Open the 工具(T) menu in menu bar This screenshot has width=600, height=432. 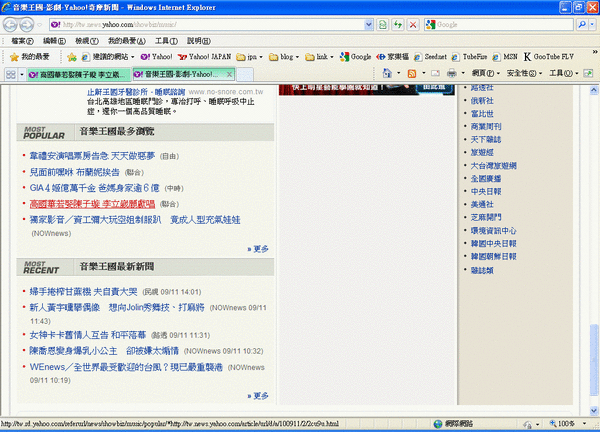166,41
